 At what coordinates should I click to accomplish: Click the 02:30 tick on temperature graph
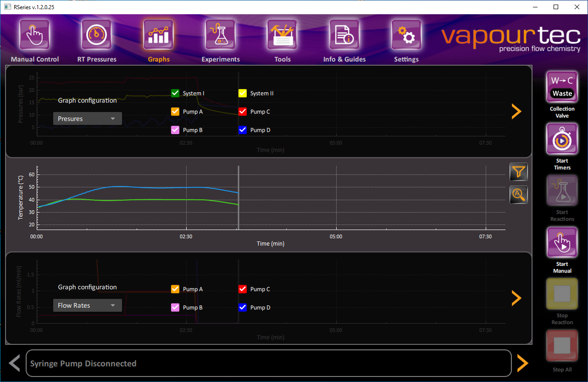[186, 237]
